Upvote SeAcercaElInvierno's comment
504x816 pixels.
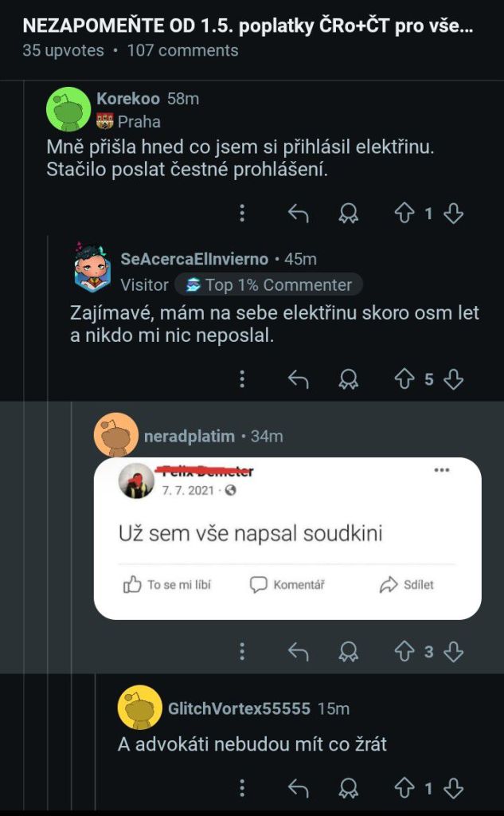405,379
